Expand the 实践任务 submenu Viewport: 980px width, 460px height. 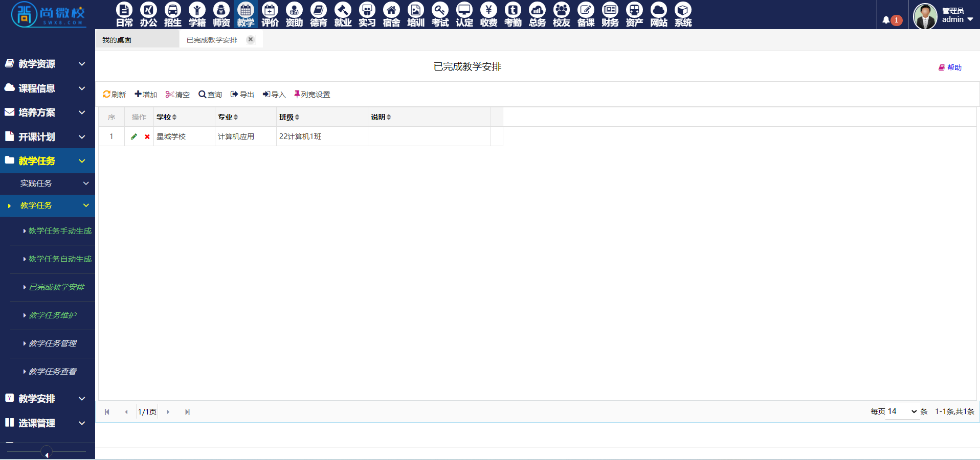click(48, 183)
